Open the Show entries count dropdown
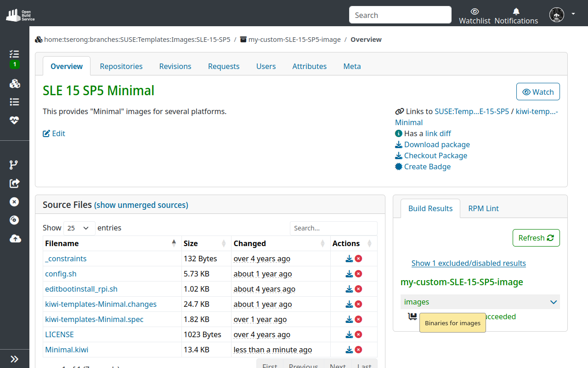This screenshot has width=588, height=368. coord(79,228)
